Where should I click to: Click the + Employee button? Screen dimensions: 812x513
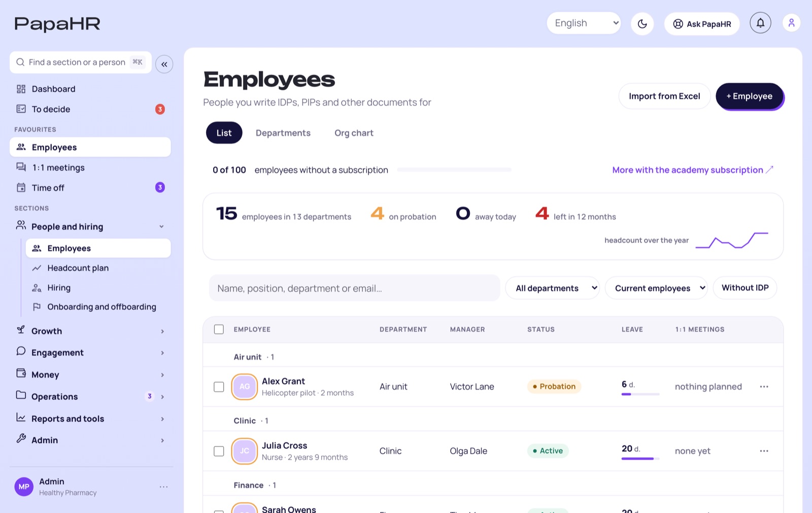[750, 96]
